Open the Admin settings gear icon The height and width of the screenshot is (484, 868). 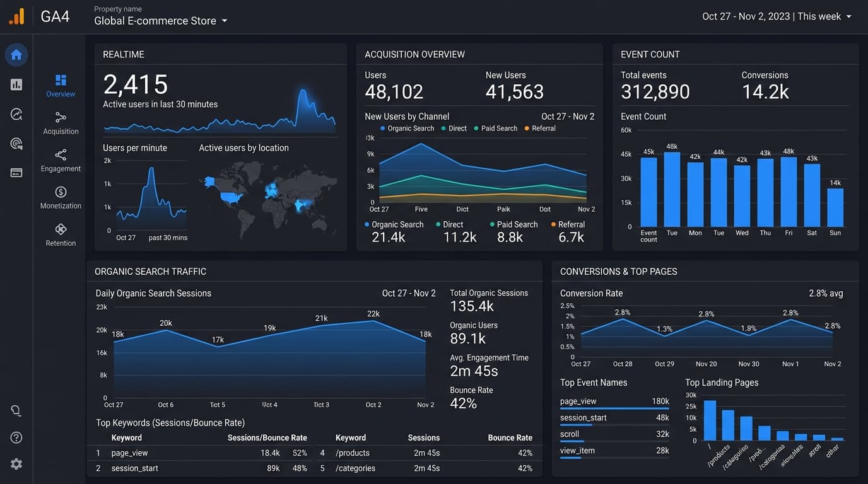click(16, 464)
